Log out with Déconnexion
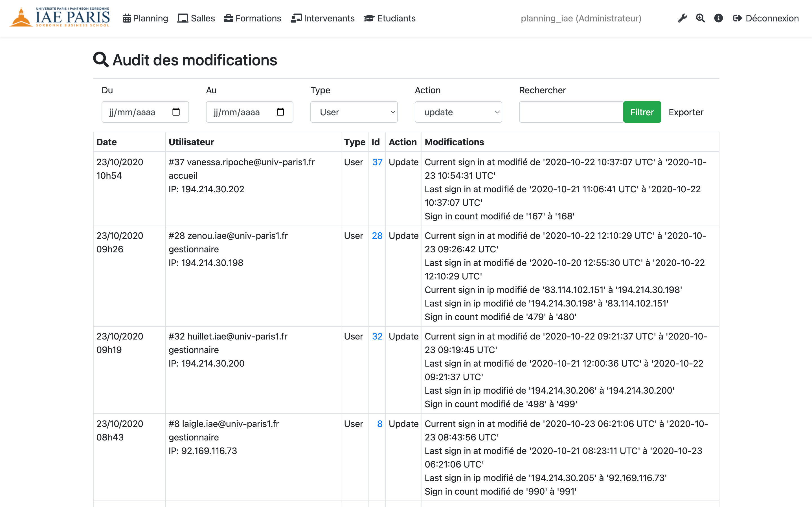 click(x=766, y=18)
